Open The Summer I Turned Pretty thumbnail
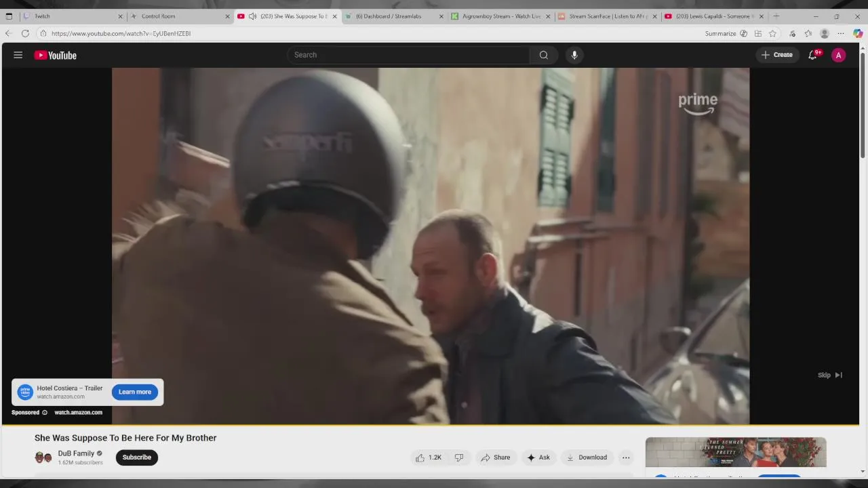Viewport: 868px width, 488px height. click(736, 452)
